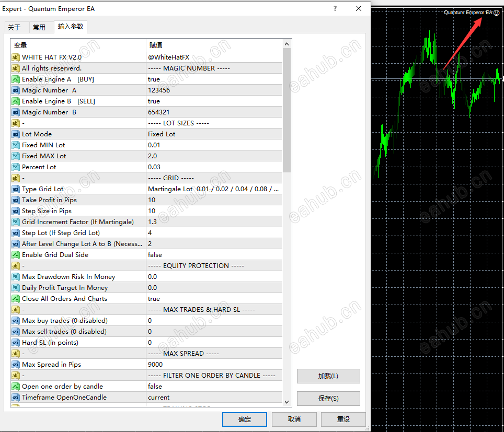The height and width of the screenshot is (432, 504).
Task: Edit the Step Lot value 4
Action: (x=214, y=233)
